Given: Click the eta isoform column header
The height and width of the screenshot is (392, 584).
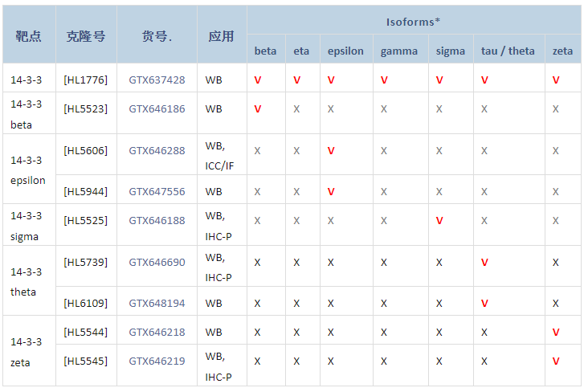Looking at the screenshot, I should (302, 49).
